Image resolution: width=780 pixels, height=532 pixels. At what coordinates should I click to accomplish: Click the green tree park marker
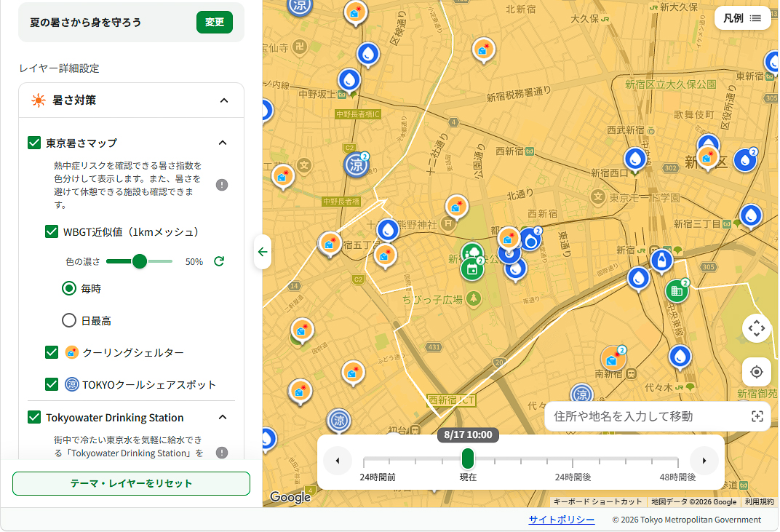tap(472, 253)
